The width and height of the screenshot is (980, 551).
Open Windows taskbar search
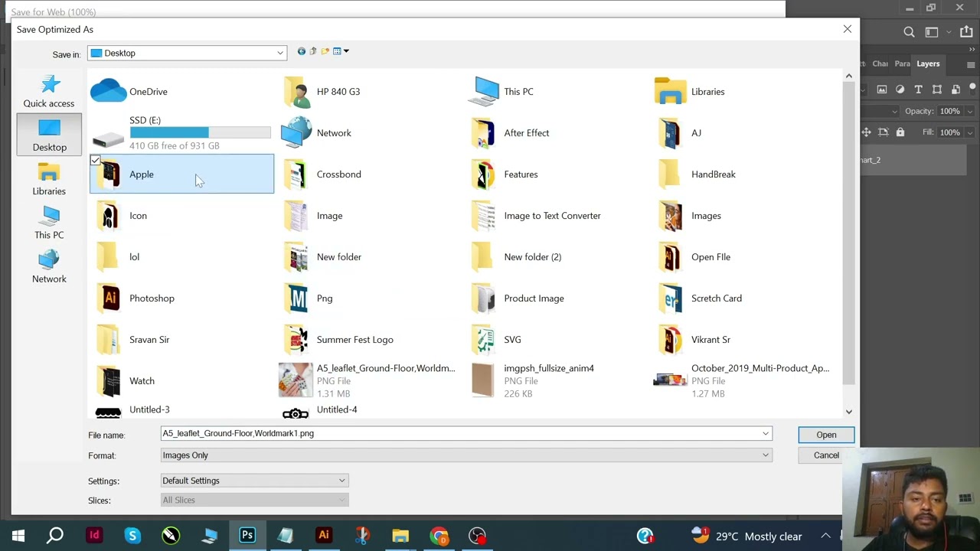55,536
